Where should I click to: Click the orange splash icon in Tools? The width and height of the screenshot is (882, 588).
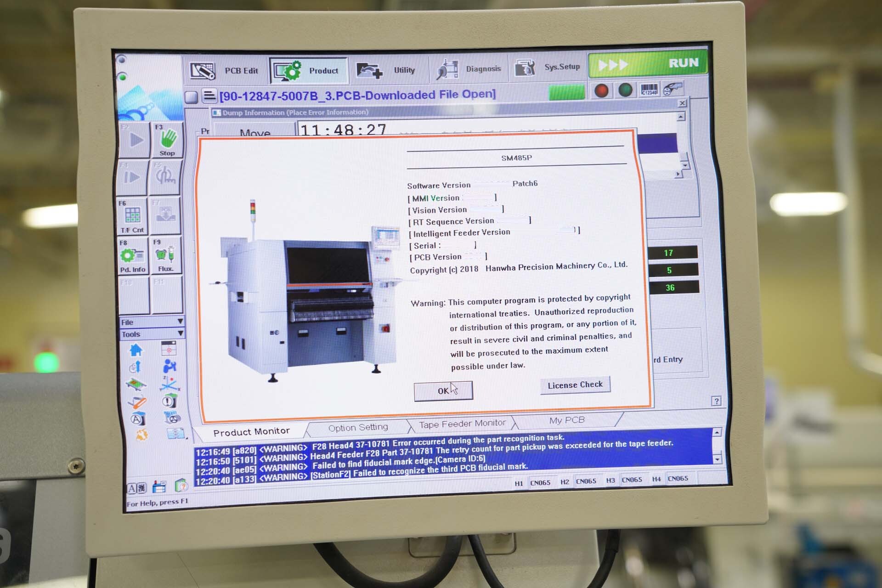142,434
